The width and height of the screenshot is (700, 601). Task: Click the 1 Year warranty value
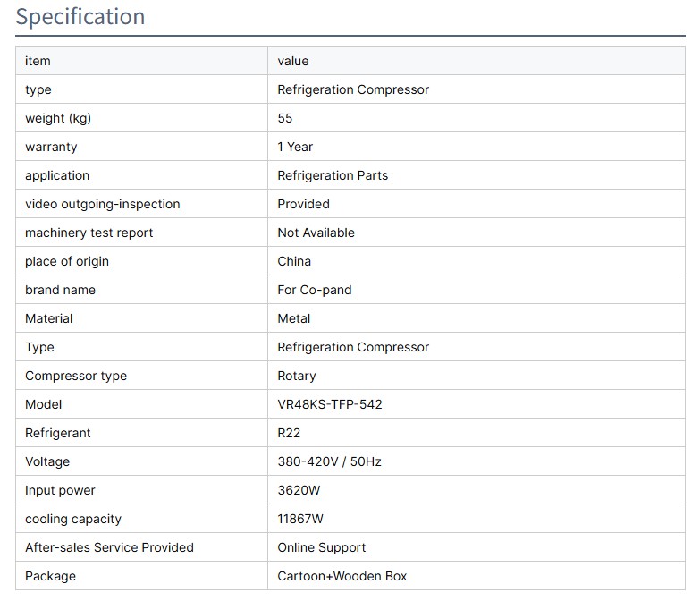tap(295, 147)
